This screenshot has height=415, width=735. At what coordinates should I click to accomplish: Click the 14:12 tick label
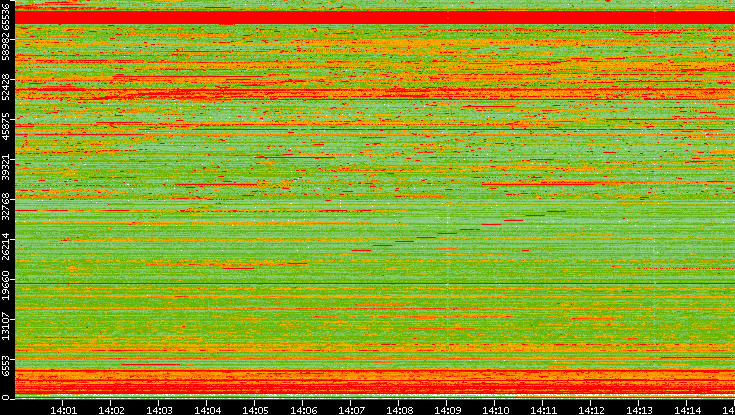click(x=591, y=410)
